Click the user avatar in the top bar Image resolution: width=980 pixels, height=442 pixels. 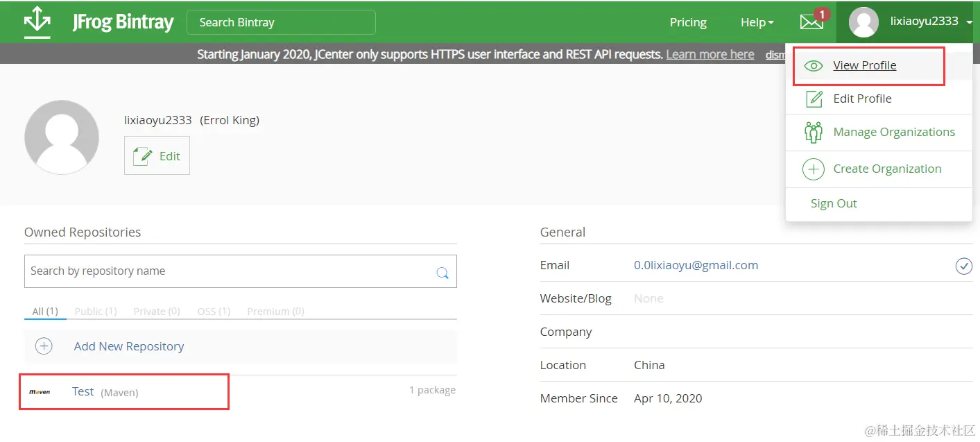863,22
